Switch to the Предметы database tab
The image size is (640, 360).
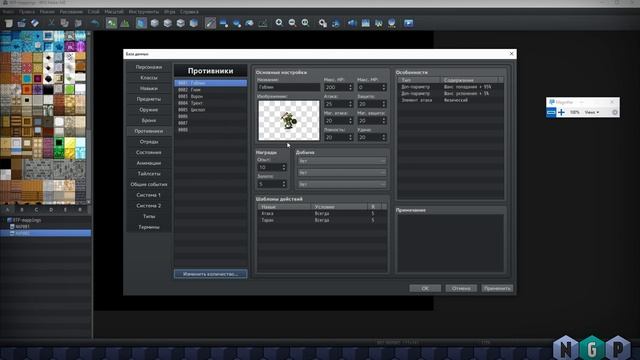coord(149,99)
